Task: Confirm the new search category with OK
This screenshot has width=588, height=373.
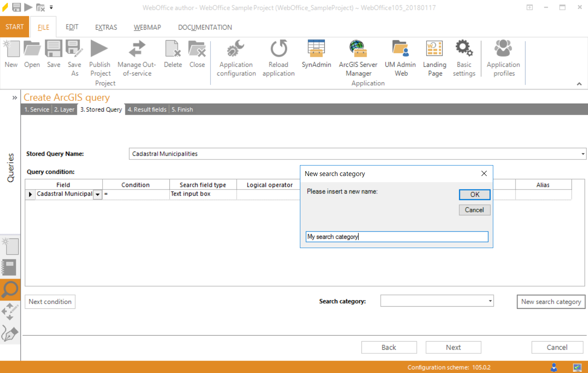Action: [x=475, y=194]
